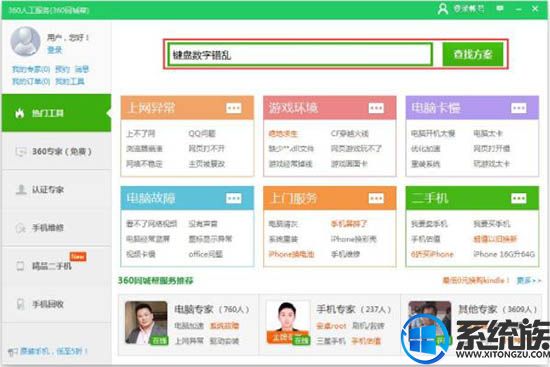Screen dimensions: 550x367
Task: Click the user avatar icon
Action: click(x=25, y=41)
